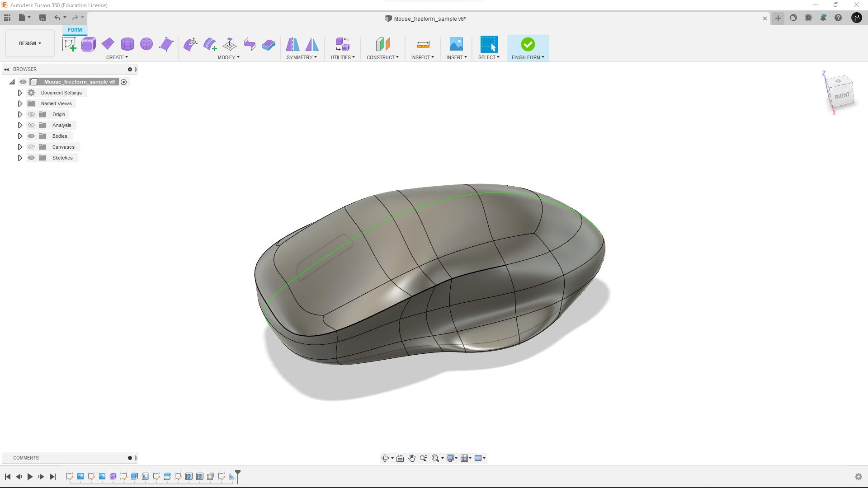Screen dimensions: 868x488
Task: Show the hidden Origin folder
Action: [x=31, y=114]
